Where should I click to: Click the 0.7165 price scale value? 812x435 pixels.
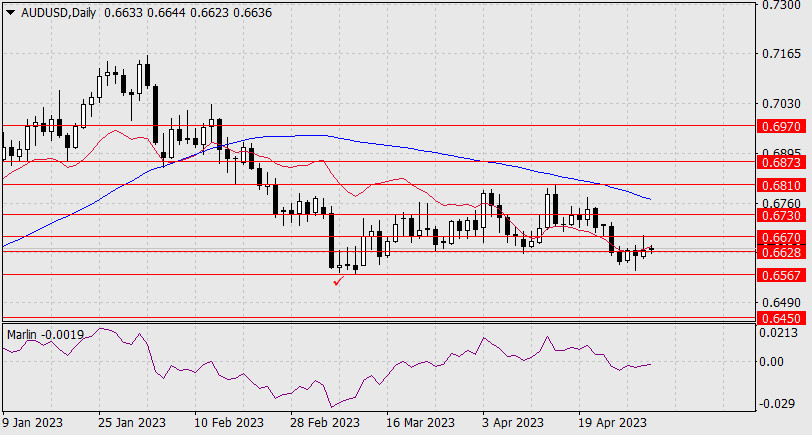coord(780,54)
